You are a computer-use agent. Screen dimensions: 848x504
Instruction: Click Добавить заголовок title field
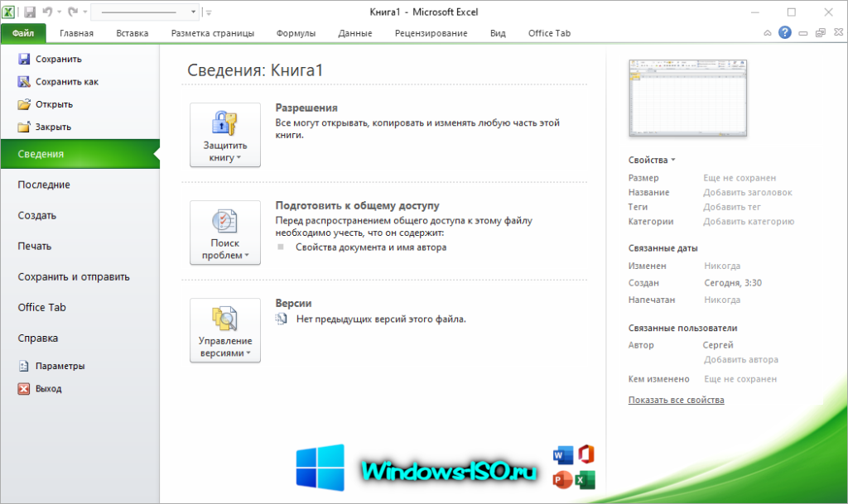click(748, 192)
